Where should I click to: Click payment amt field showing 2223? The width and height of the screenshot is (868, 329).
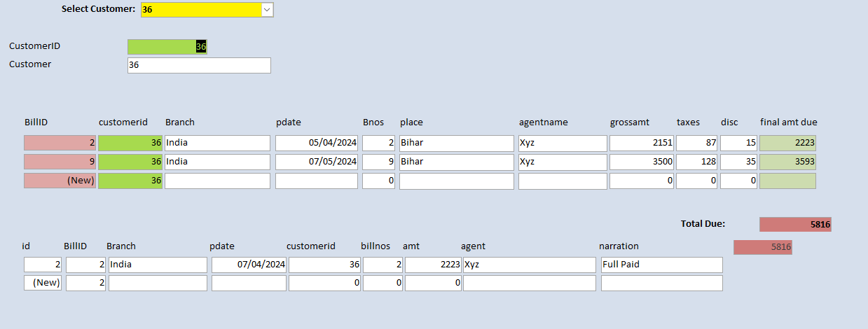(x=432, y=265)
